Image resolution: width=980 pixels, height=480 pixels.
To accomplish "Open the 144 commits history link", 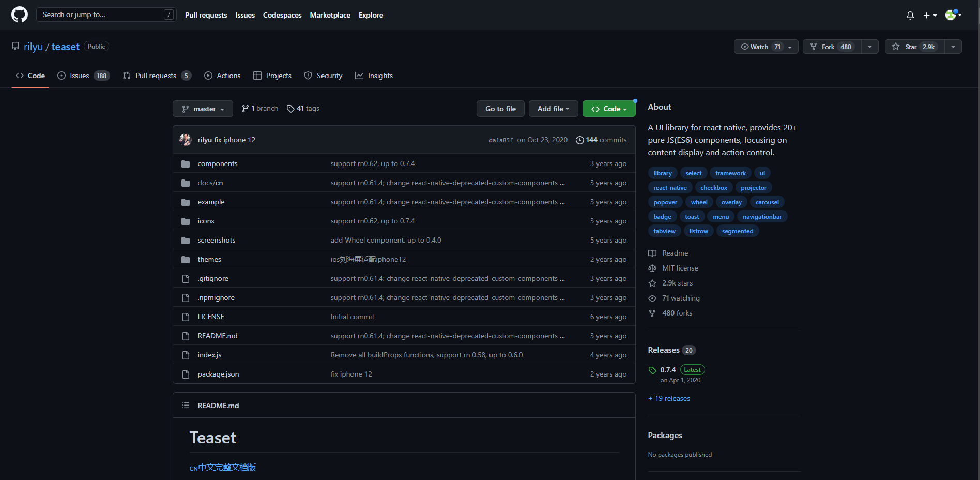I will (601, 140).
